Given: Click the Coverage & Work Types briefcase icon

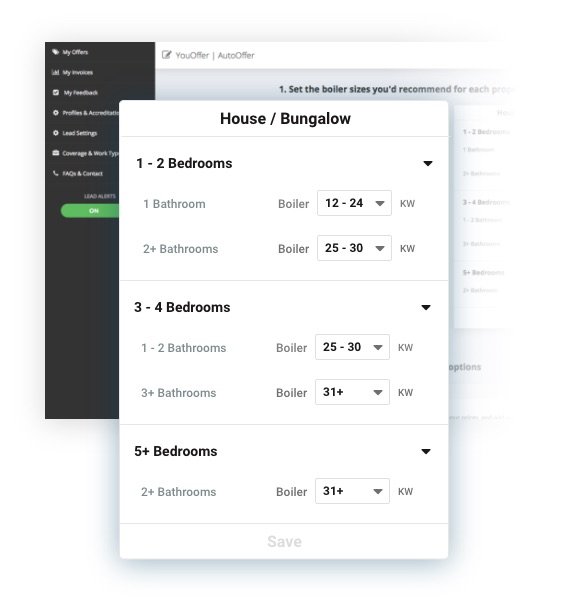Looking at the screenshot, I should pyautogui.click(x=56, y=153).
